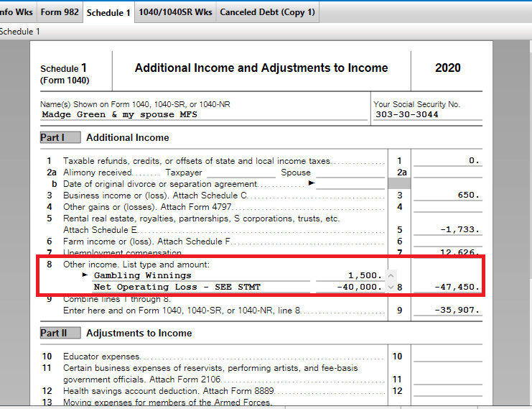The image size is (532, 409).
Task: Click the Health savings account deduction text
Action: click(x=168, y=391)
